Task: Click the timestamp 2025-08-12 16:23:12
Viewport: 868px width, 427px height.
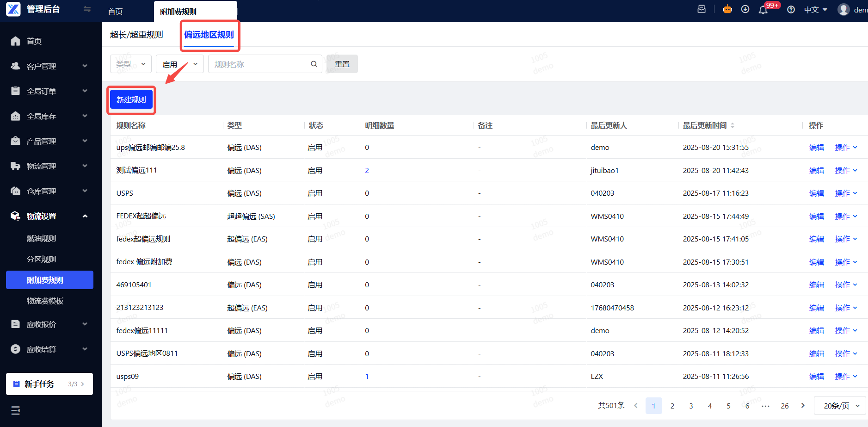Action: click(716, 308)
